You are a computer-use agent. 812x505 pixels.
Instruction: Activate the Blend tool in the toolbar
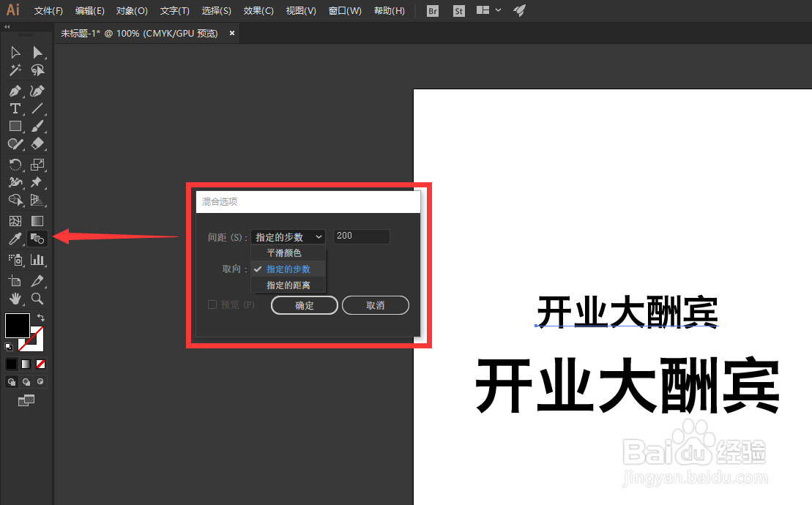[37, 238]
